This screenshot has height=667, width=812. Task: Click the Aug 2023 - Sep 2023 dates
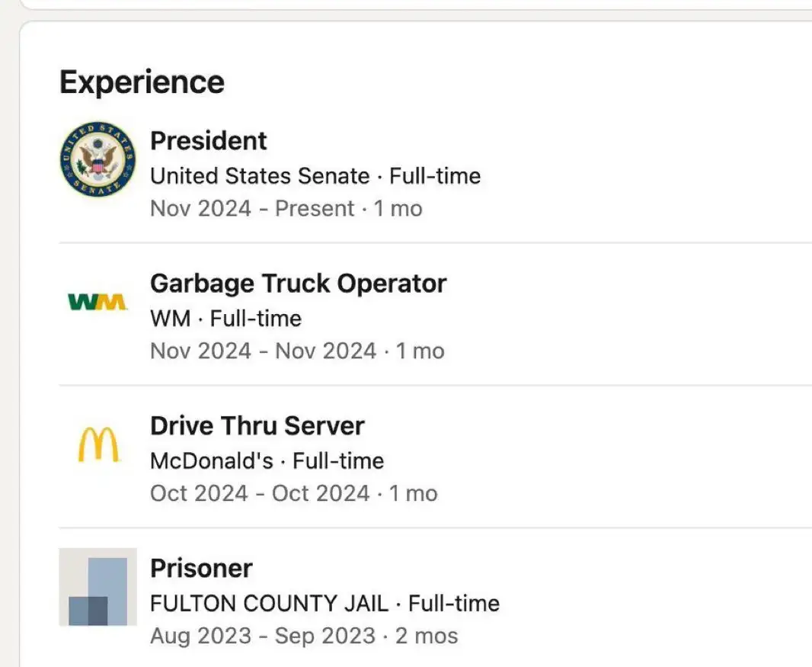point(262,635)
